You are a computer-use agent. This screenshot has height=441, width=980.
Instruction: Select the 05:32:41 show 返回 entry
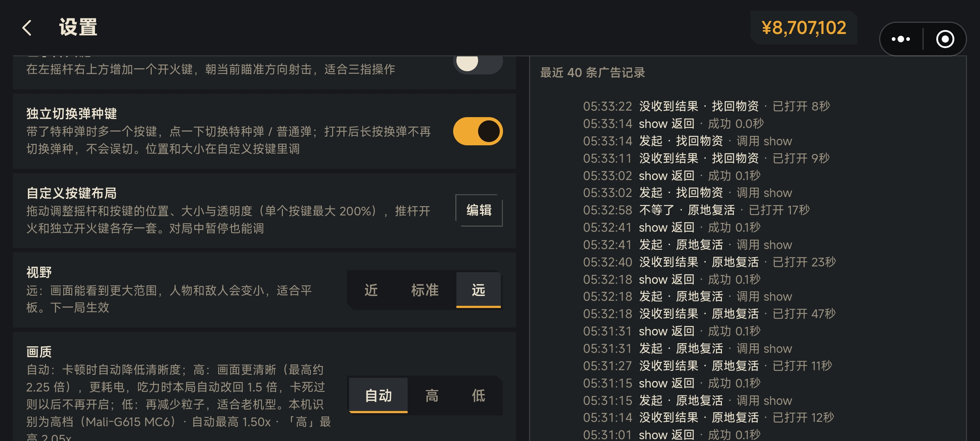(x=672, y=227)
